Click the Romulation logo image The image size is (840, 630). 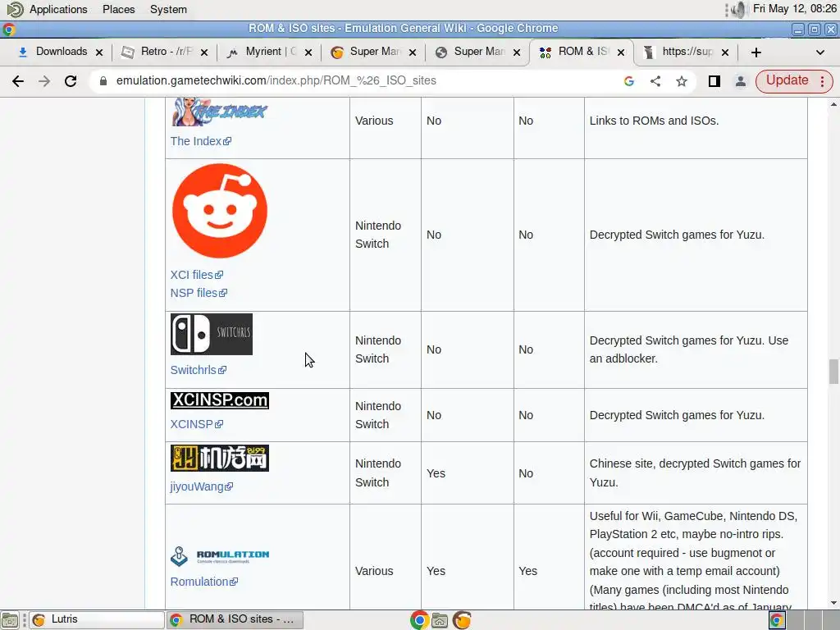click(x=220, y=555)
